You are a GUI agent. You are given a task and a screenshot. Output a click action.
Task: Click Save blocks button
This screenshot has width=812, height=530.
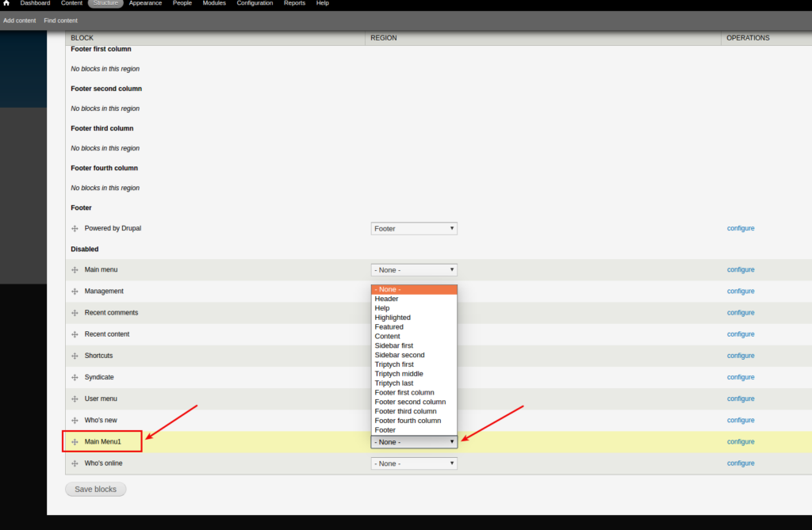[x=96, y=489]
